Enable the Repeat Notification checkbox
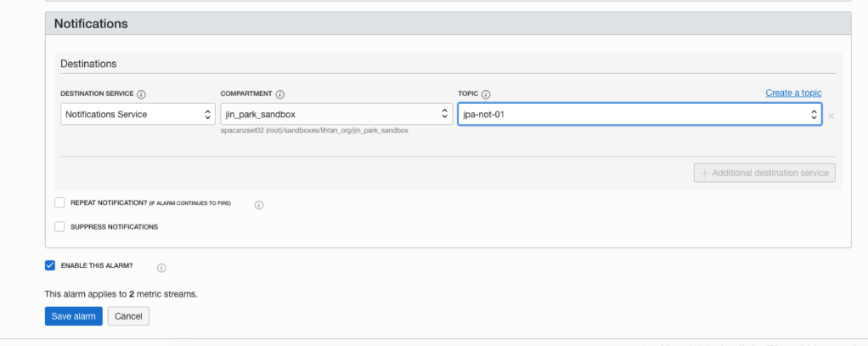 tap(59, 203)
